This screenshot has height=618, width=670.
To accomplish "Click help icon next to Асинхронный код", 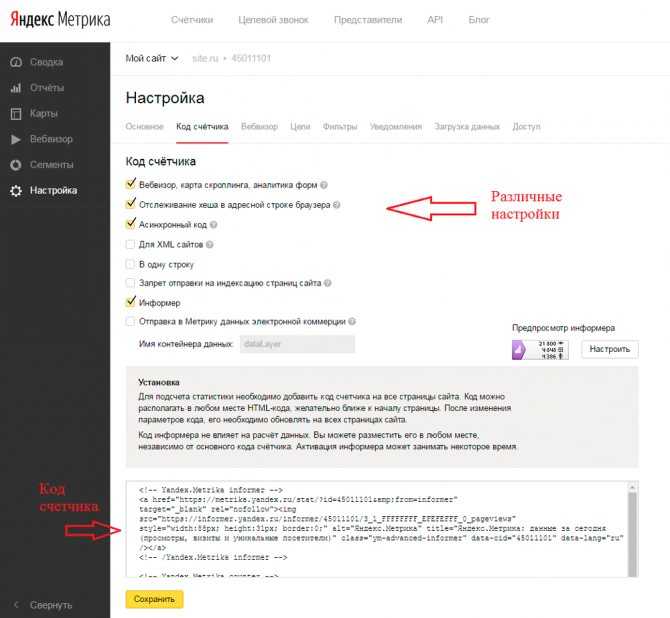I will pyautogui.click(x=213, y=225).
